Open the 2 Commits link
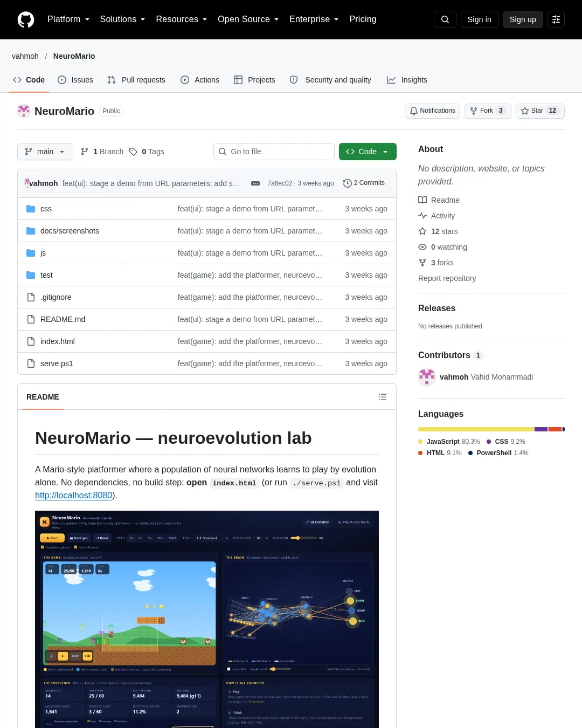 tap(364, 183)
